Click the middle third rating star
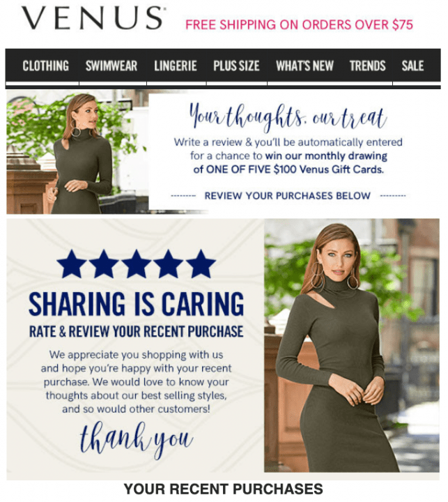The height and width of the screenshot is (502, 448). coord(137,264)
